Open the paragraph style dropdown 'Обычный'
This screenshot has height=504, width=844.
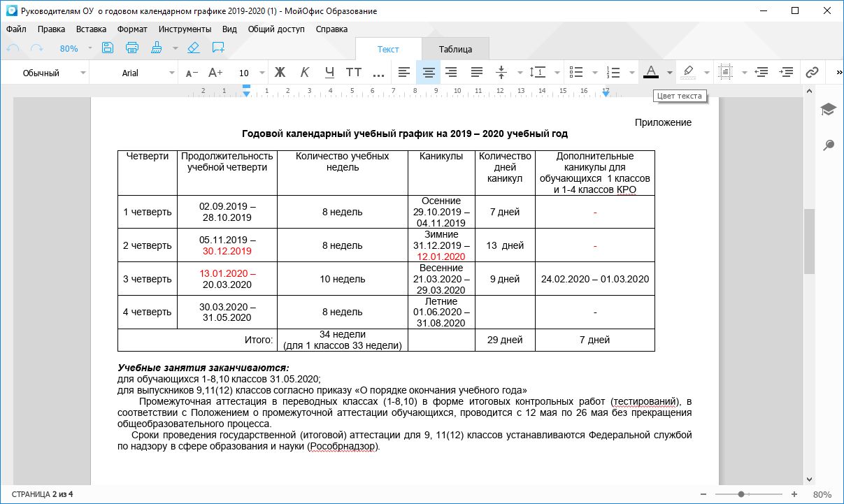point(54,73)
